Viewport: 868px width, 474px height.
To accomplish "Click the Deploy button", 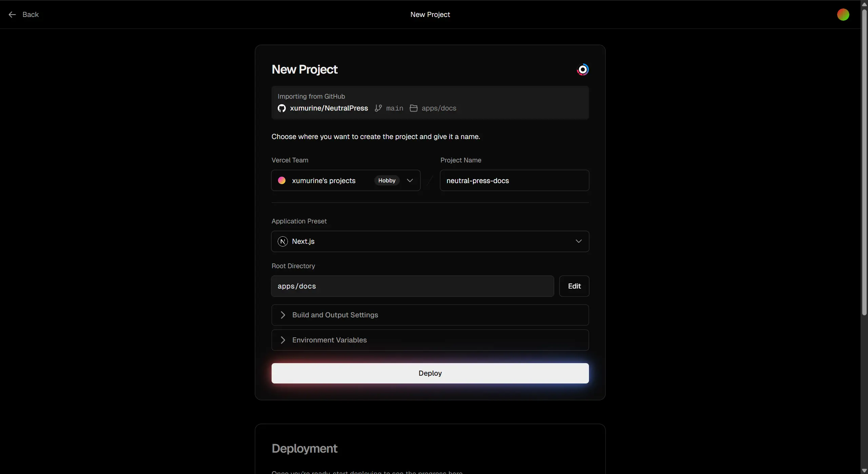I will click(x=430, y=373).
